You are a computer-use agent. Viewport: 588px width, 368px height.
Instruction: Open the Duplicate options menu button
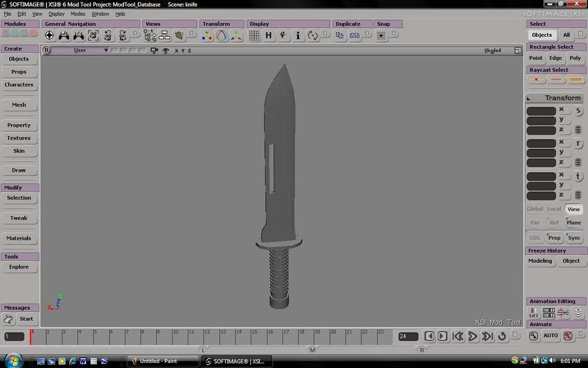click(368, 33)
